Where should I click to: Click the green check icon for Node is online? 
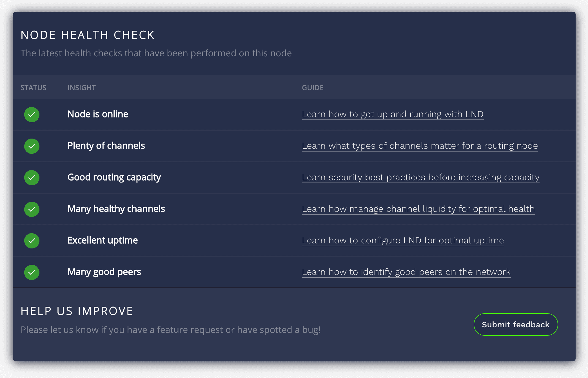tap(32, 115)
